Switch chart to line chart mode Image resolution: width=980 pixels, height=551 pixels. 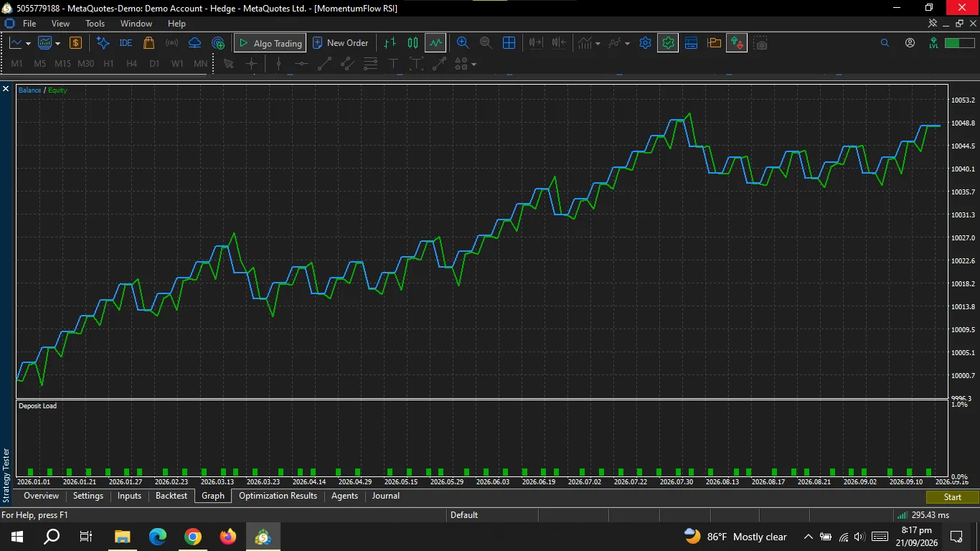[435, 43]
